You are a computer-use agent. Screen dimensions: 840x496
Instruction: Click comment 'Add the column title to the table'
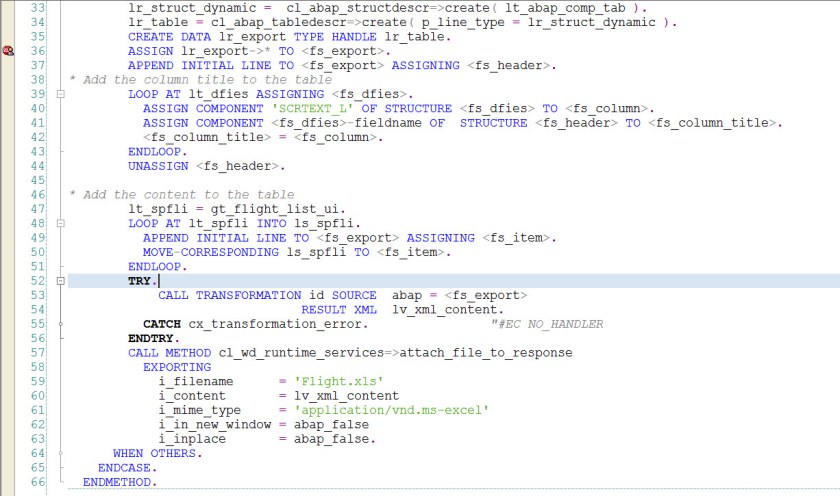[x=208, y=80]
